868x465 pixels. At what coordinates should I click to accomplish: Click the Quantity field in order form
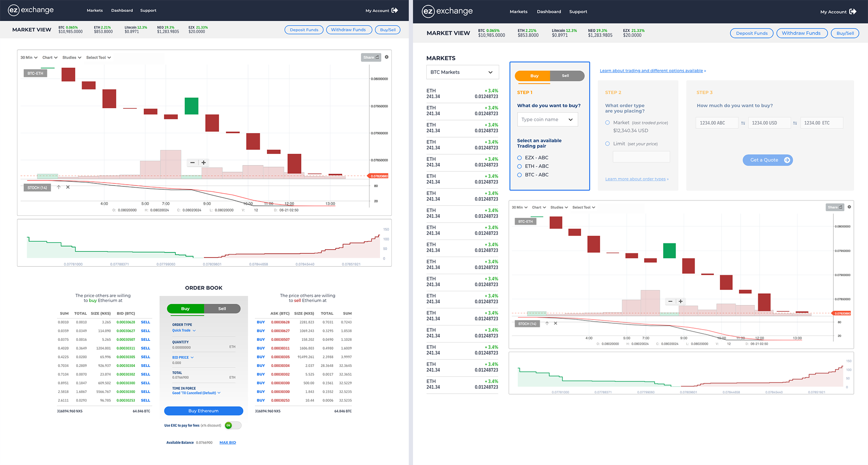pyautogui.click(x=204, y=347)
